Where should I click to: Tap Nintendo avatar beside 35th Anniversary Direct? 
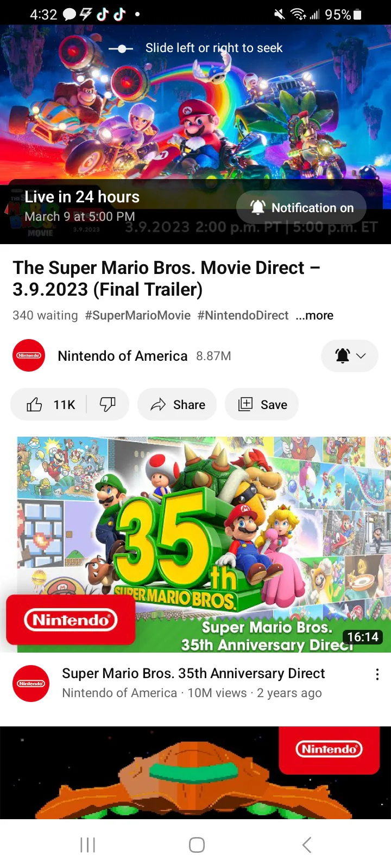tap(31, 684)
